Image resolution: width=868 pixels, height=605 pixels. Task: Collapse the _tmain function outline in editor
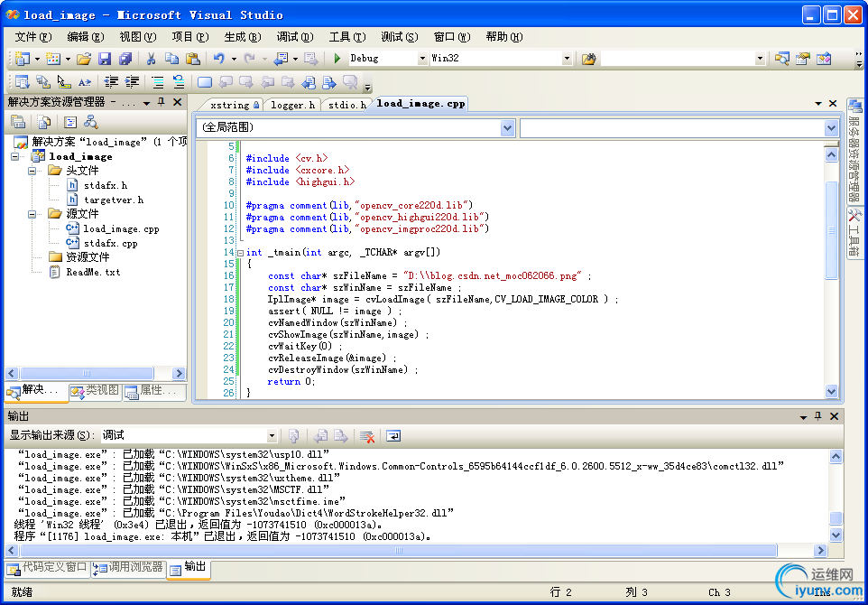[x=240, y=253]
